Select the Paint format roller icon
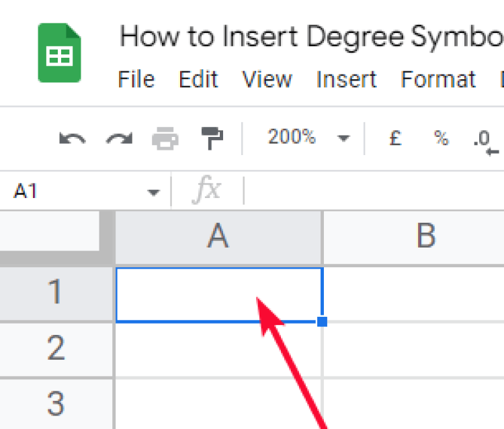504x429 pixels. point(212,139)
